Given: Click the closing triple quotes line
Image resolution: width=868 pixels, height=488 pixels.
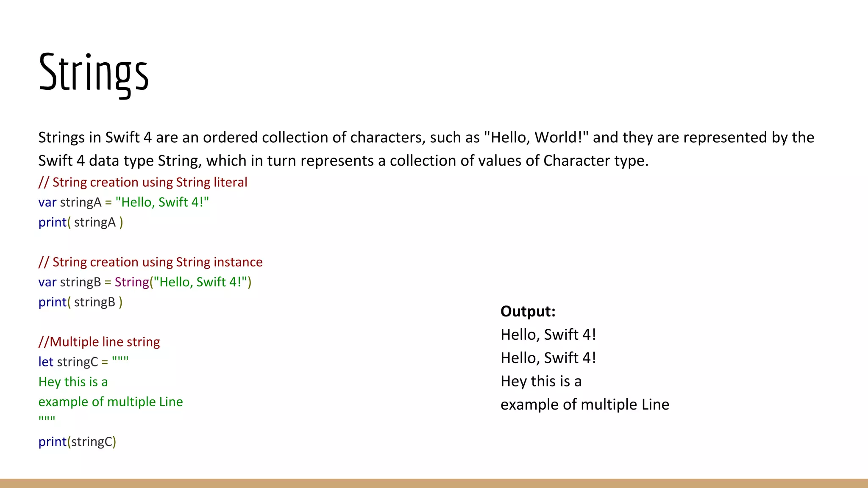Looking at the screenshot, I should [x=47, y=419].
